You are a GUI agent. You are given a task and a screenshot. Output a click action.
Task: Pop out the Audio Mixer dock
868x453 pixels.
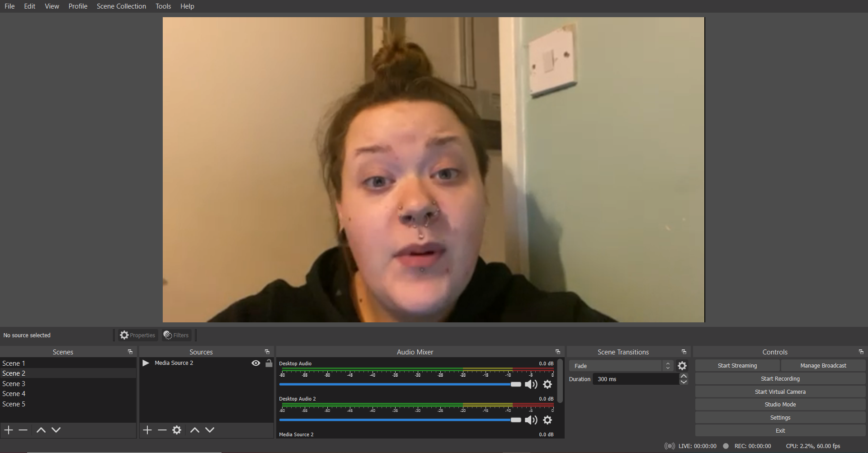[x=557, y=352]
